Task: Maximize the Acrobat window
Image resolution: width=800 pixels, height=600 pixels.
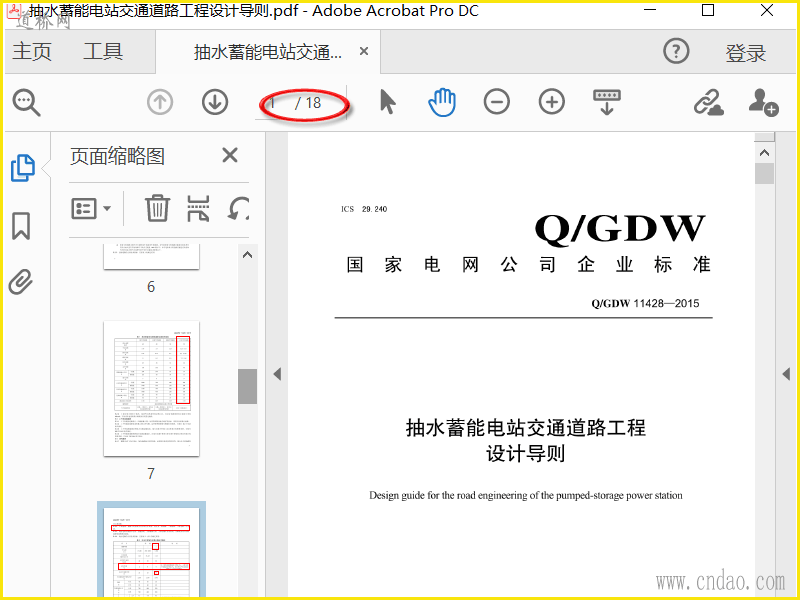Action: (708, 10)
